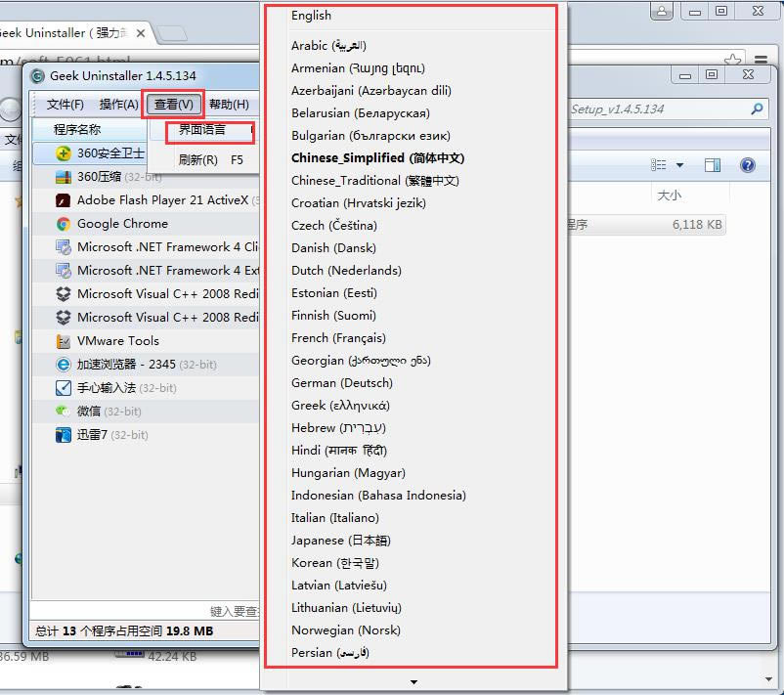This screenshot has height=695, width=784.
Task: Click the 程序名称 column header
Action: pyautogui.click(x=77, y=129)
